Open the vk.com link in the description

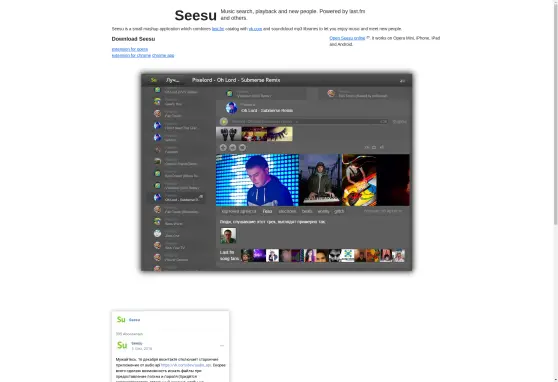pyautogui.click(x=255, y=29)
